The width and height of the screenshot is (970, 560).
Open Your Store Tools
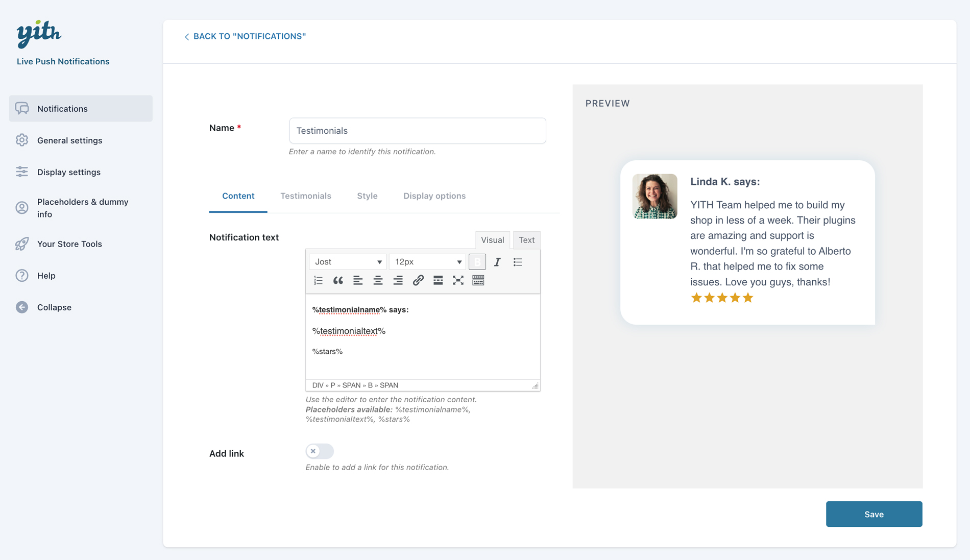[69, 244]
